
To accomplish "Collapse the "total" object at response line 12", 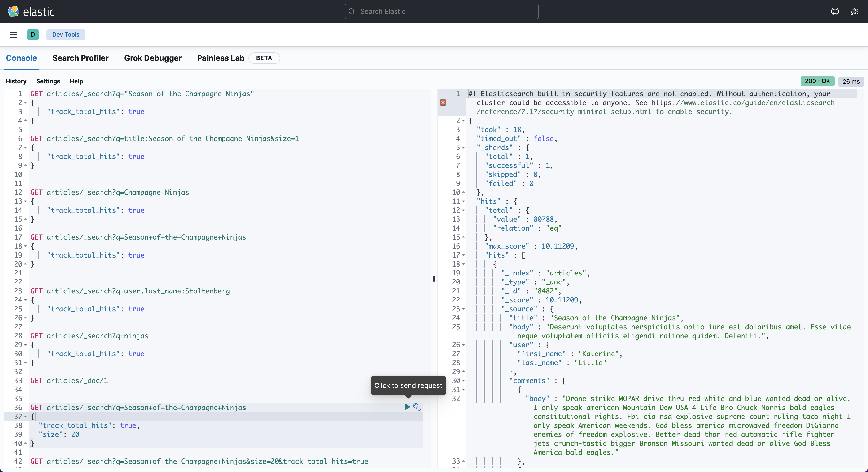I will coord(463,210).
